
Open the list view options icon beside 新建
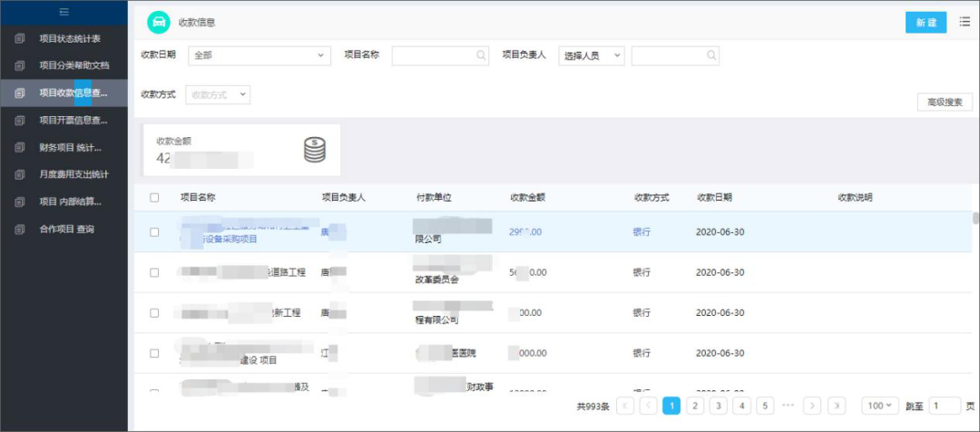click(x=965, y=22)
